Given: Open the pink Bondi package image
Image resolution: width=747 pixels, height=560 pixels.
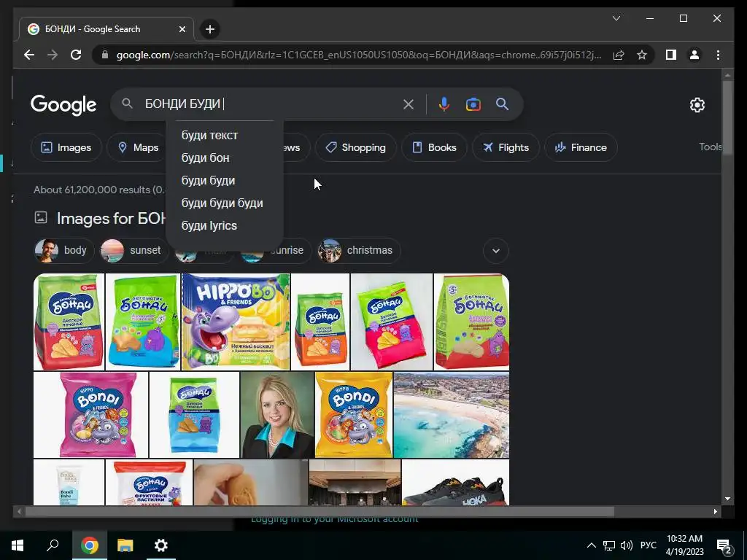Looking at the screenshot, I should (x=91, y=415).
